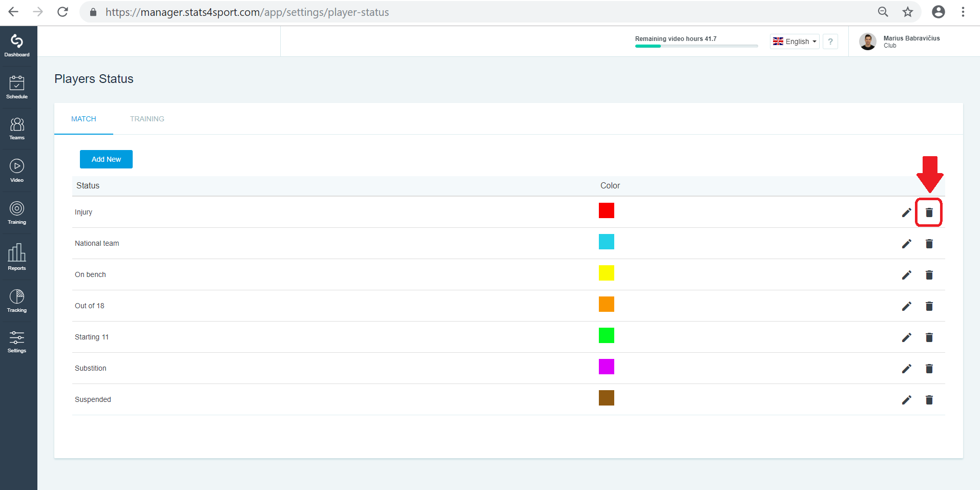The image size is (980, 490).
Task: Edit the National team status
Action: point(906,244)
